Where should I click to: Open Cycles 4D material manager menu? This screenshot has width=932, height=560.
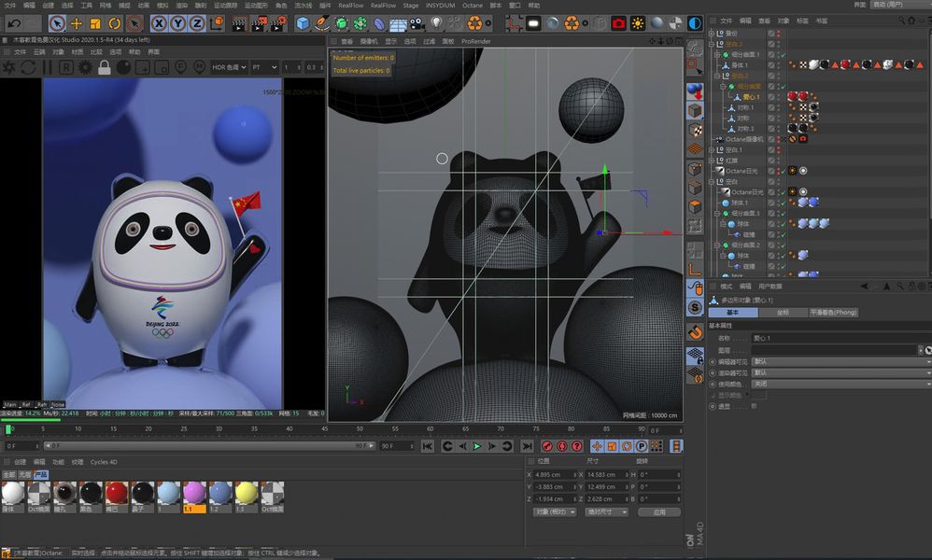(x=104, y=461)
